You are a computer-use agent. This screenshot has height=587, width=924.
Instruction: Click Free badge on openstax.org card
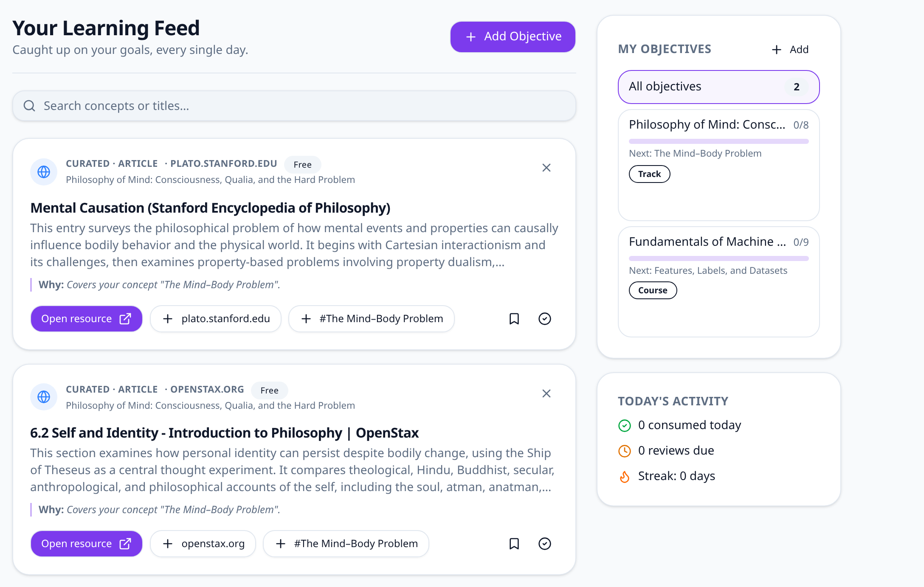click(x=270, y=390)
